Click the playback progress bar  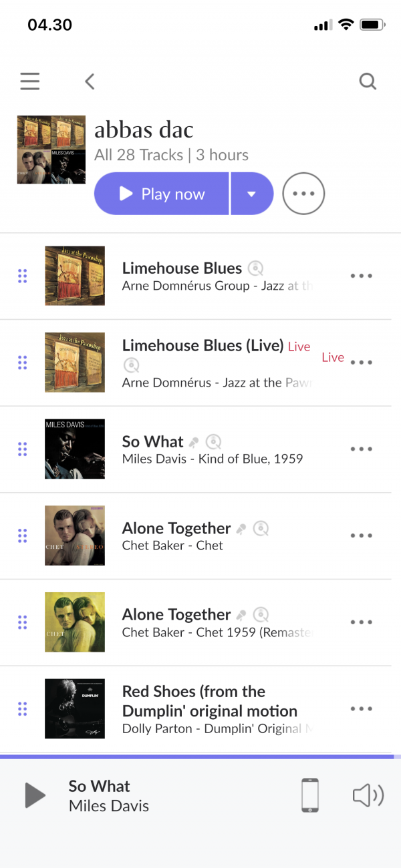click(x=200, y=756)
